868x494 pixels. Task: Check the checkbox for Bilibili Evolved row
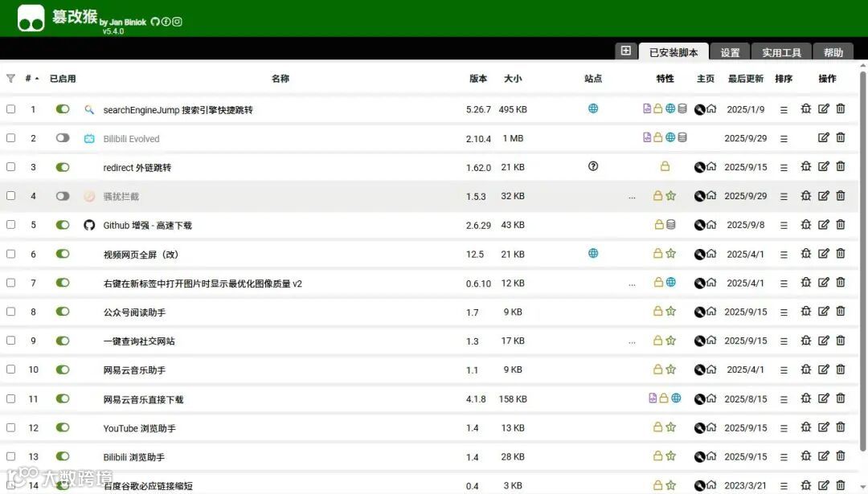(10, 137)
